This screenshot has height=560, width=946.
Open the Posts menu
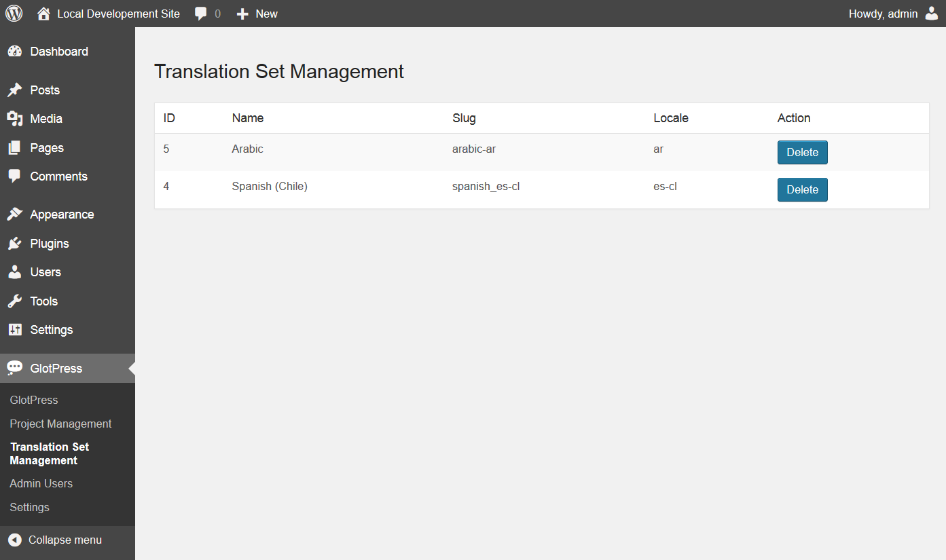[45, 90]
